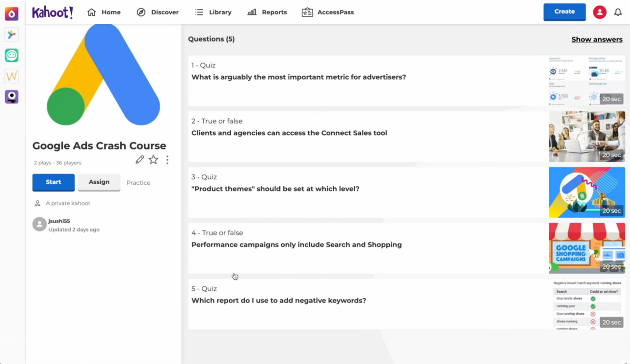Click the '4 - True or false' label

point(217,233)
